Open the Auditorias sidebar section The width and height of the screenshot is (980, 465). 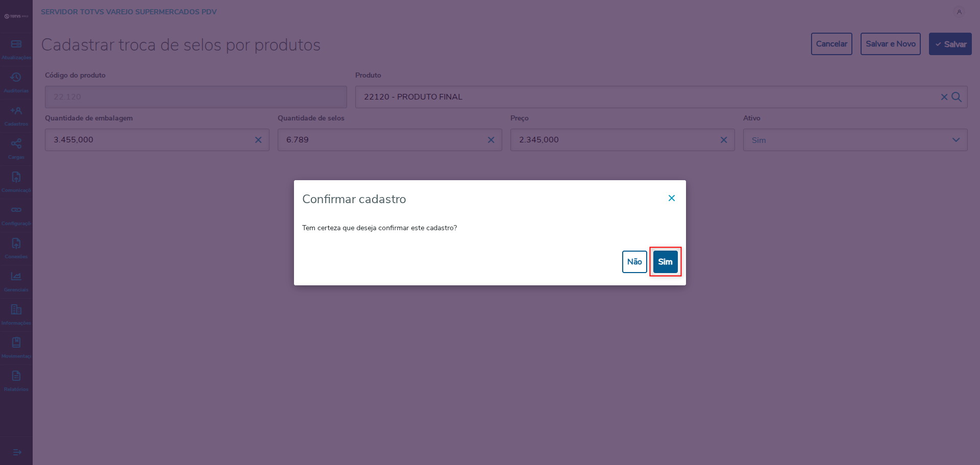(16, 83)
